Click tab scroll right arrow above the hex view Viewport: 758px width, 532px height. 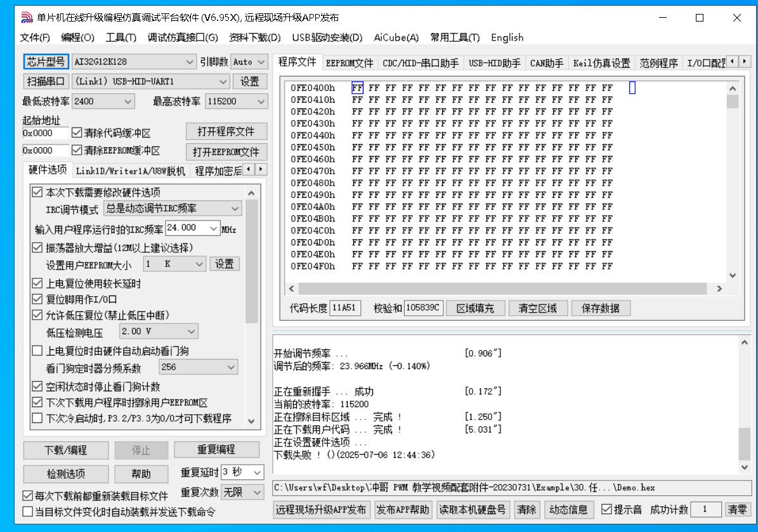[745, 62]
